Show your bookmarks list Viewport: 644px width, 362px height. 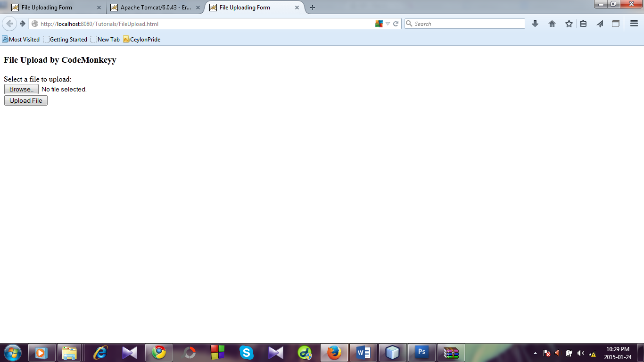pos(583,23)
